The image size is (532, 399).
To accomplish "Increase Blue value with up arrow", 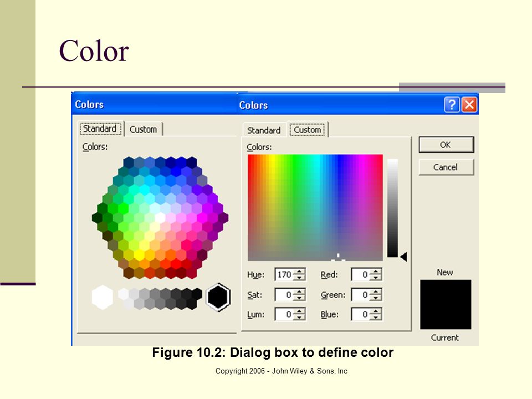I will (376, 311).
